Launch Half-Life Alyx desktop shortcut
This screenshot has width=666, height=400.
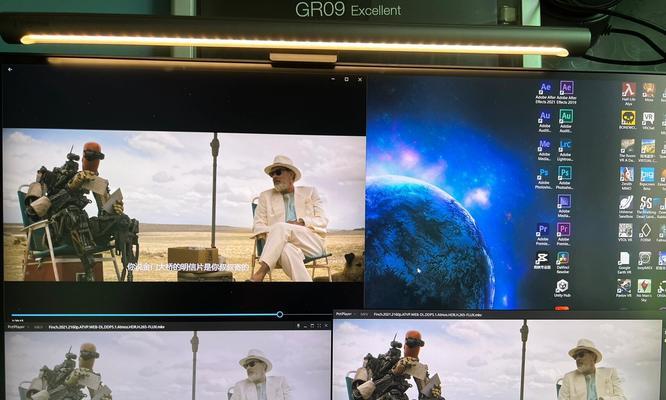(x=629, y=94)
